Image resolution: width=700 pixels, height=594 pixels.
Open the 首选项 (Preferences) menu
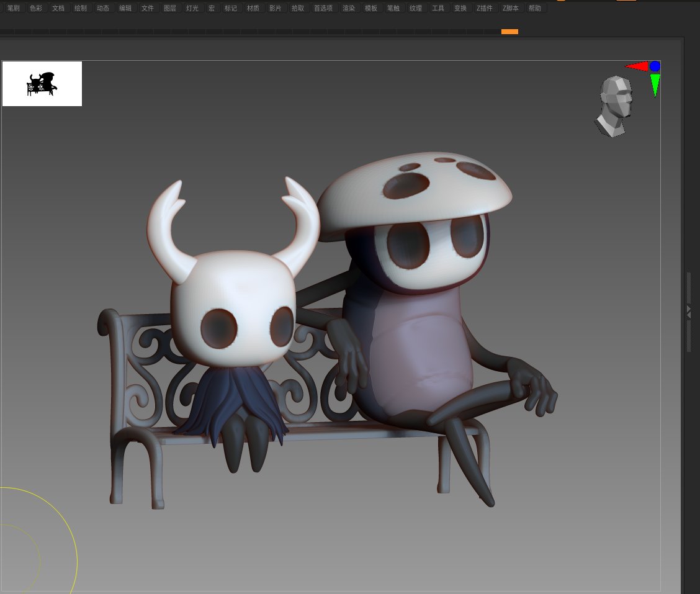point(323,8)
